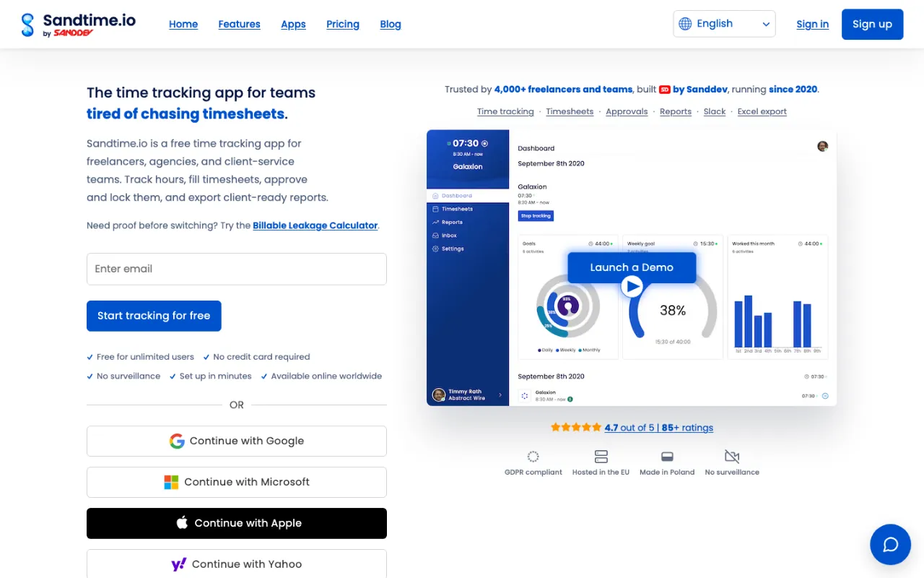Click the user avatar in the dashboard preview

pos(822,146)
